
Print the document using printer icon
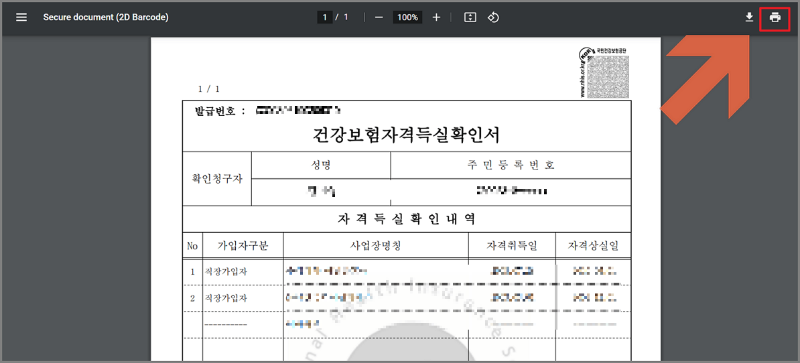775,17
